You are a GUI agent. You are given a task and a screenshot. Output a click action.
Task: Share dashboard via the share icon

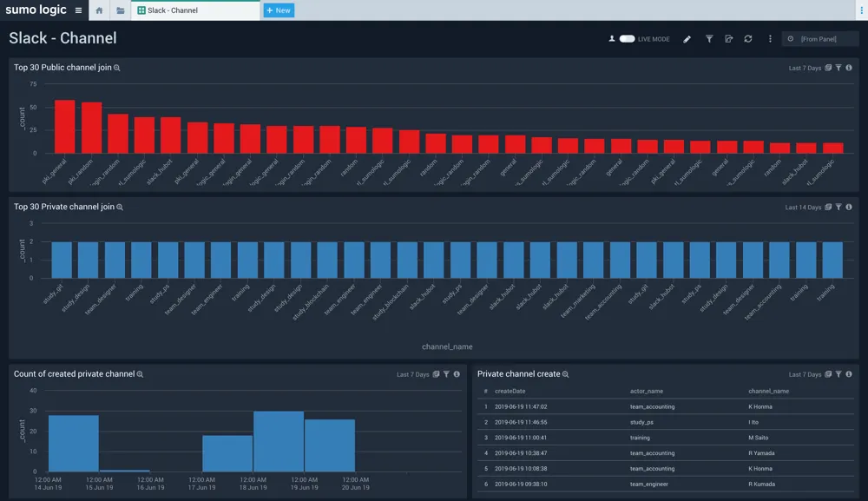coord(728,39)
